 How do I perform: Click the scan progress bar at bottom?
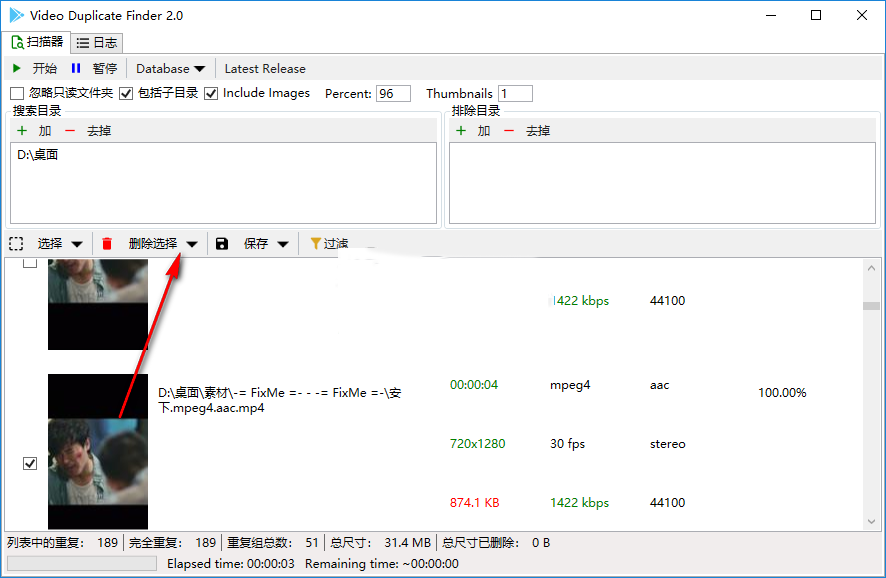tap(82, 563)
